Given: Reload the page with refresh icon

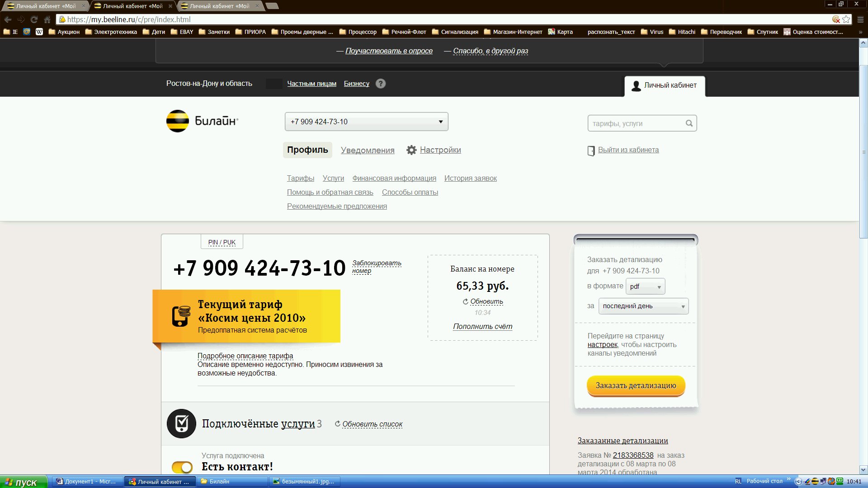Looking at the screenshot, I should pos(34,19).
